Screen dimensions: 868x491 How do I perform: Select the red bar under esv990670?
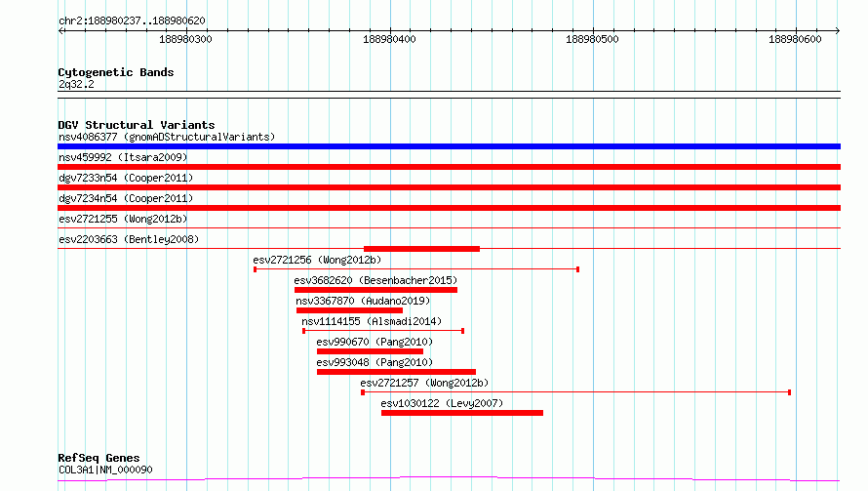(x=370, y=351)
